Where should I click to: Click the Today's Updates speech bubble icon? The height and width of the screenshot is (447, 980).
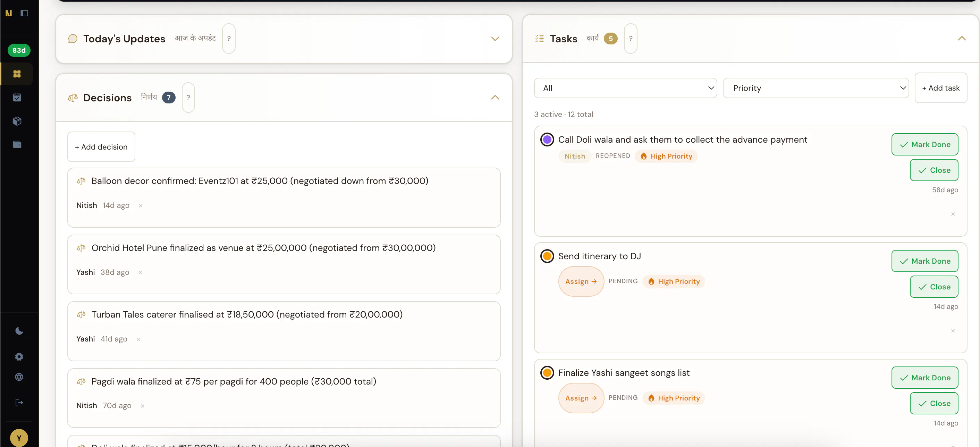click(73, 39)
